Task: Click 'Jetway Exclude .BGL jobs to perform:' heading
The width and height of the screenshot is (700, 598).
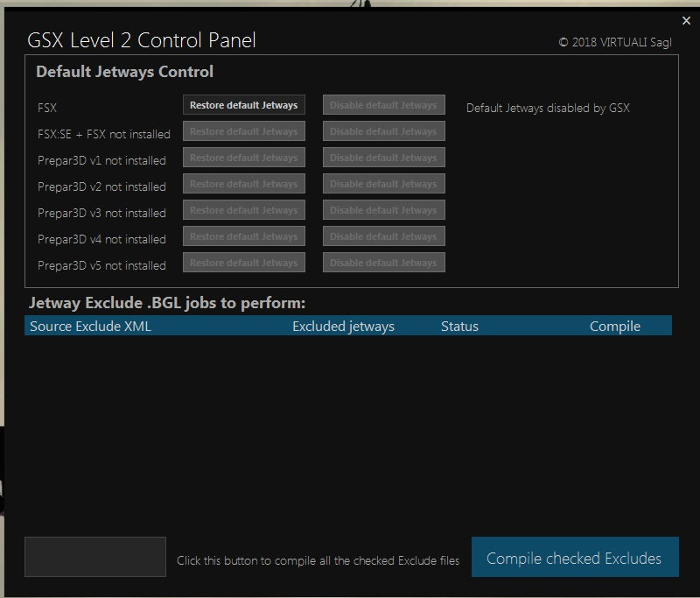Action: click(167, 303)
